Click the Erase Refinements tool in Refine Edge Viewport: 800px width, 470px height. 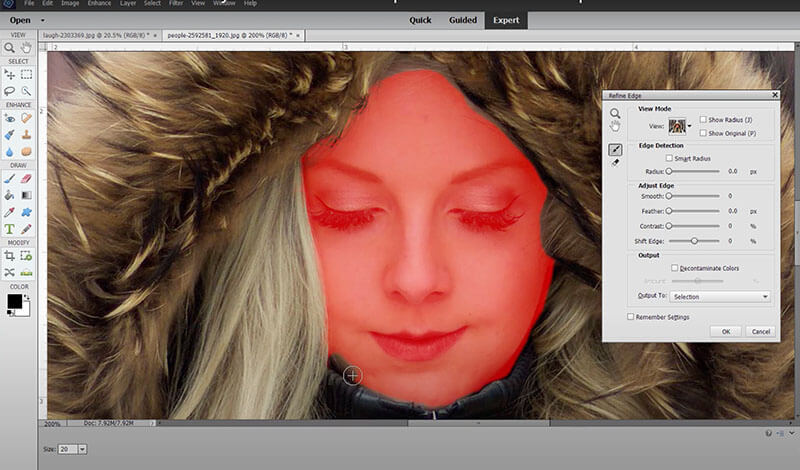click(x=615, y=162)
